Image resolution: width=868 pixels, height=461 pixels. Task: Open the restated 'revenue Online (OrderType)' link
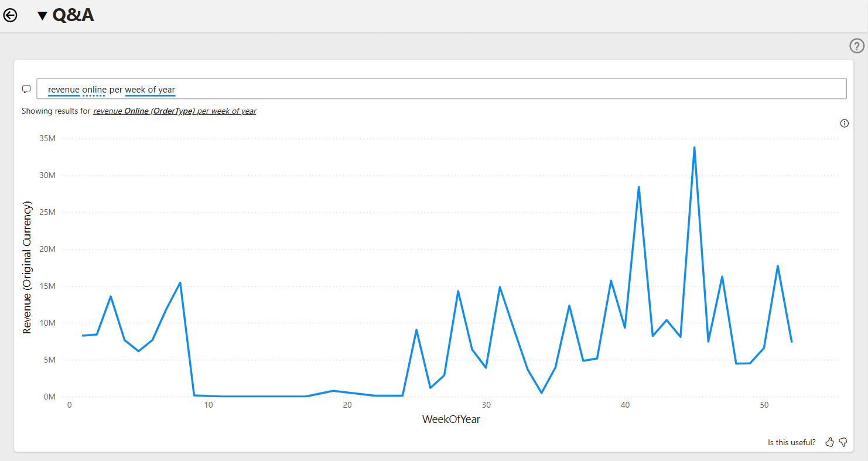click(144, 111)
